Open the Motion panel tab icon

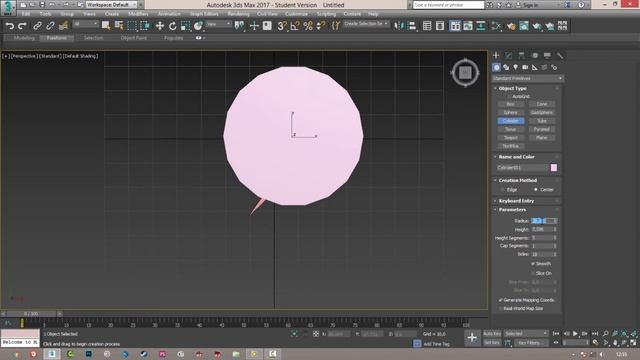click(534, 55)
